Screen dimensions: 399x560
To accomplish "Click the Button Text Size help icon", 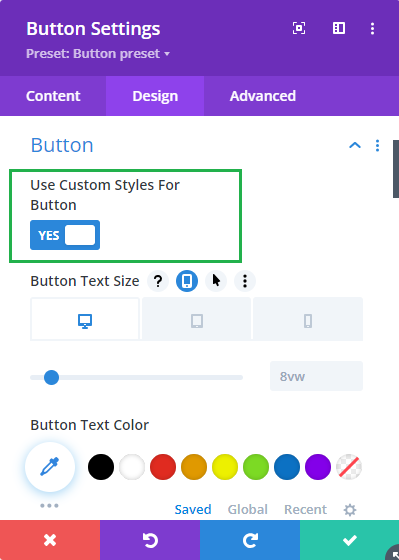I will 158,281.
